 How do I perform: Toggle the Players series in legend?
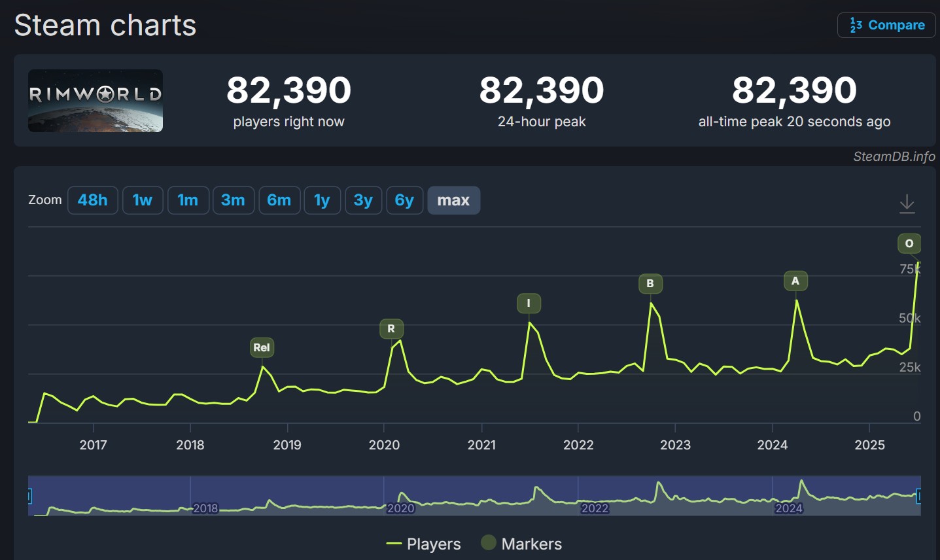[423, 544]
